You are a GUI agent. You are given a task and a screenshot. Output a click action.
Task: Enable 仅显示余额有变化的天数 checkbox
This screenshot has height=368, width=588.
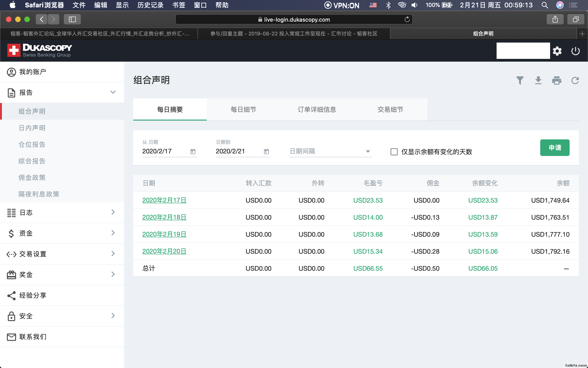(394, 152)
